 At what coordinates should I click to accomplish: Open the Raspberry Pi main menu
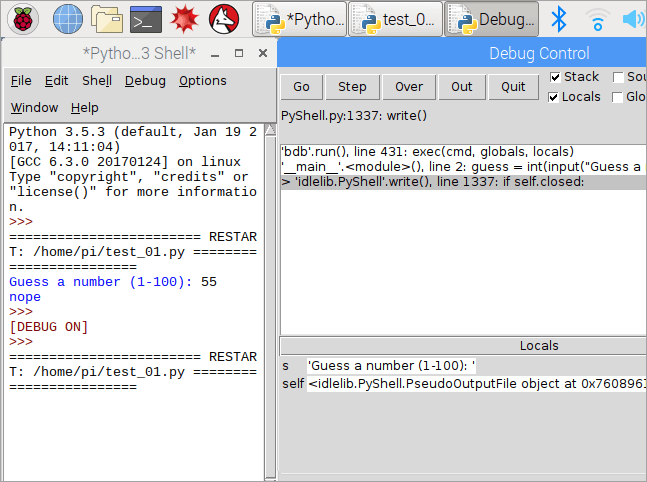pos(23,19)
